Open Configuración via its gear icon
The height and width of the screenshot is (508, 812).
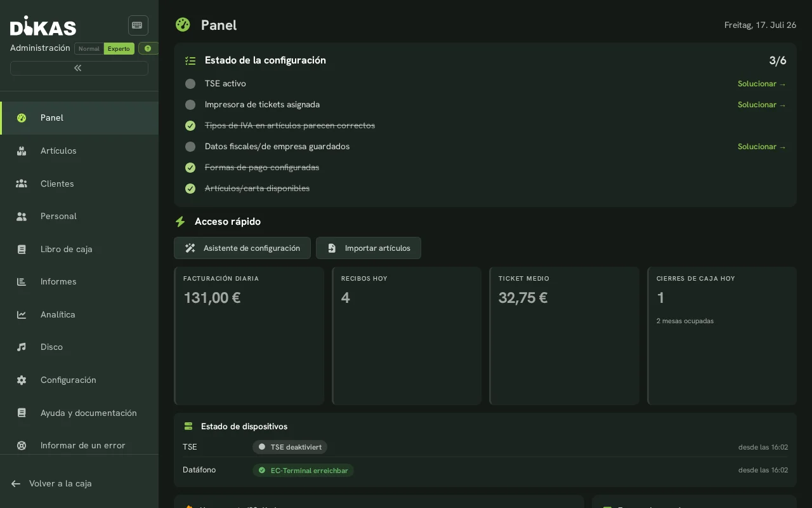[x=22, y=380]
